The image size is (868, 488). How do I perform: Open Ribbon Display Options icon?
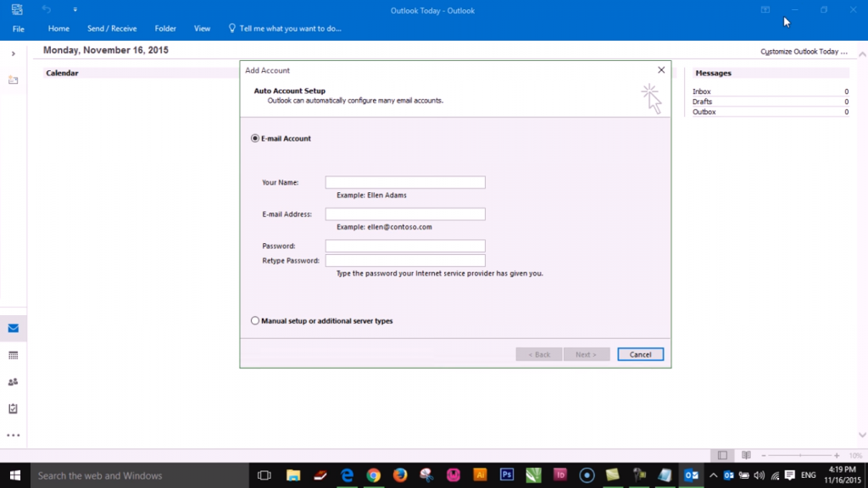[x=765, y=9]
